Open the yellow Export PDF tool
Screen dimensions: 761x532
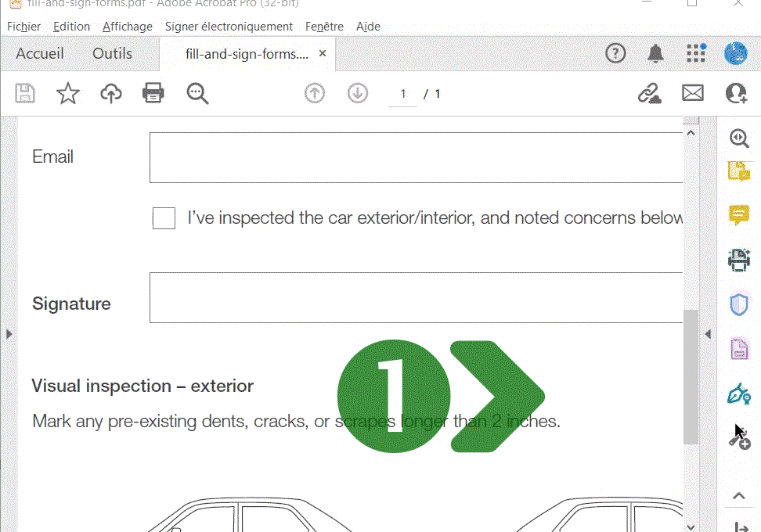coord(739,171)
